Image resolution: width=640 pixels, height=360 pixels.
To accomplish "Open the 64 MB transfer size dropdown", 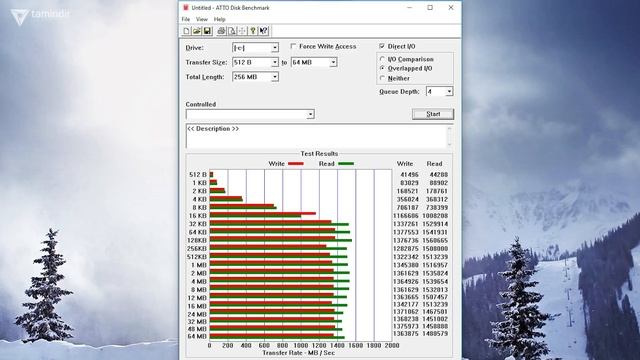I will (x=333, y=62).
